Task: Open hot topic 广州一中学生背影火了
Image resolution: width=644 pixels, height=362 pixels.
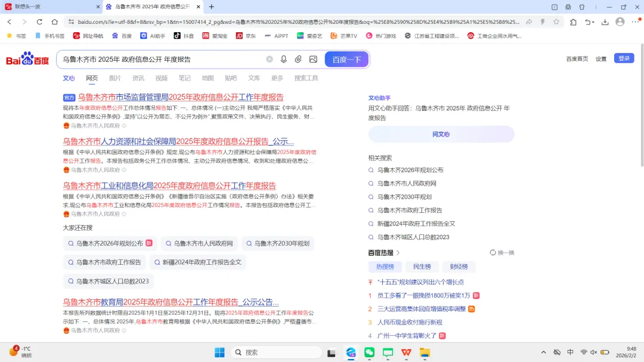Action: coord(407,336)
